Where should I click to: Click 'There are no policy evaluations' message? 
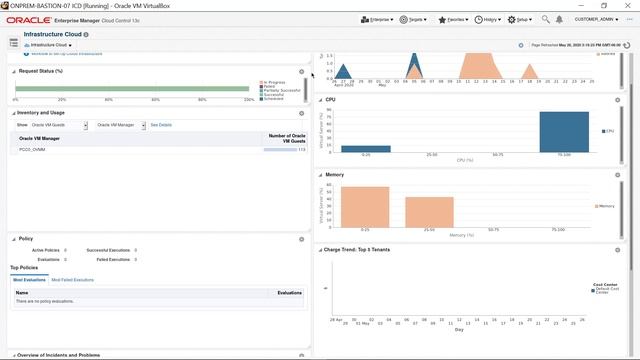click(x=45, y=301)
